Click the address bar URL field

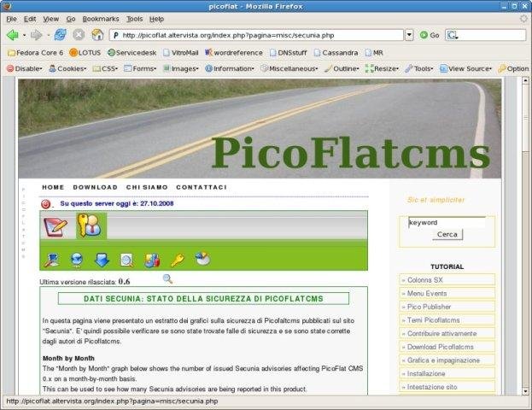256,35
